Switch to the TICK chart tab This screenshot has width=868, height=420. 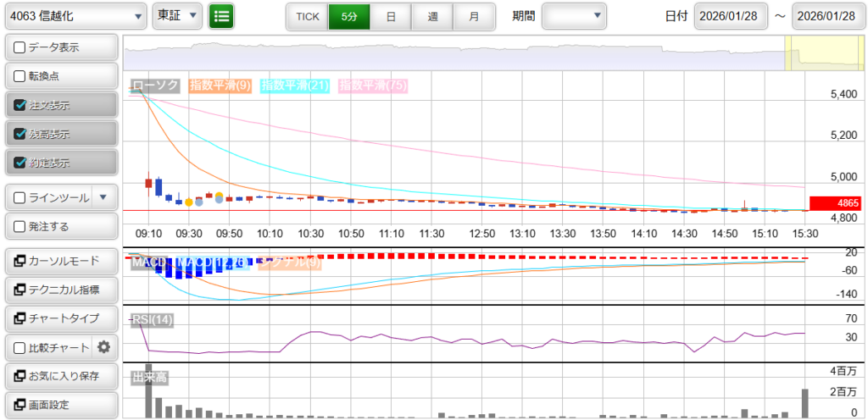click(x=307, y=17)
